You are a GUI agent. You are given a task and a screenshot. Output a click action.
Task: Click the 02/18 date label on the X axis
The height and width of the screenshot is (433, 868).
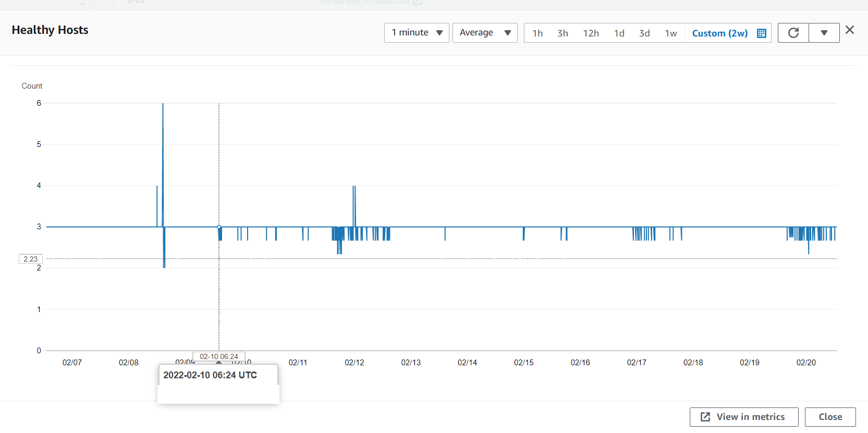[693, 363]
